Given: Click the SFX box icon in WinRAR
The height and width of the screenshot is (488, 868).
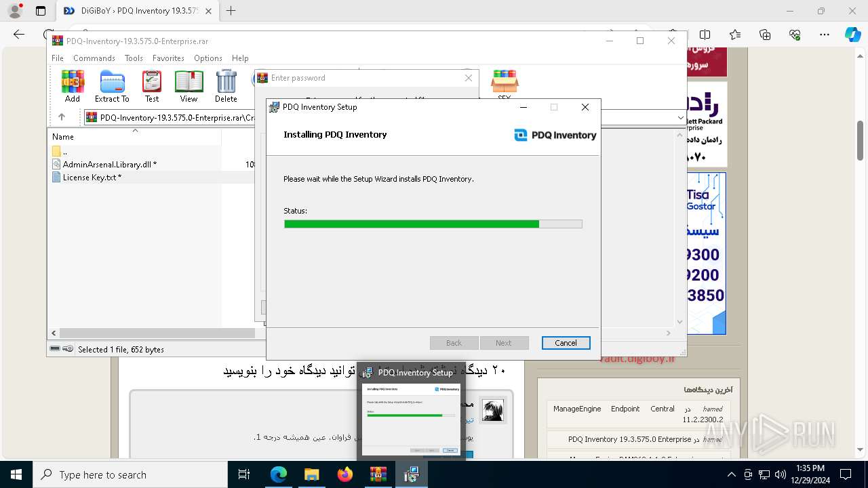Looking at the screenshot, I should [505, 85].
